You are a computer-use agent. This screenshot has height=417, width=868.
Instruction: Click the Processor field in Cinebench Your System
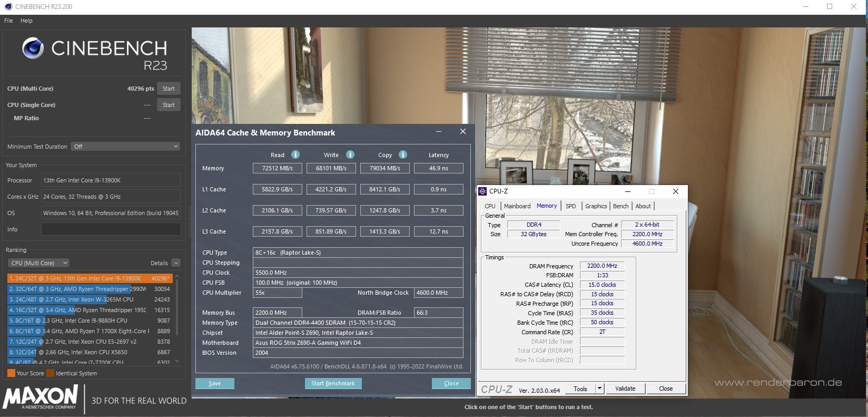click(x=111, y=180)
